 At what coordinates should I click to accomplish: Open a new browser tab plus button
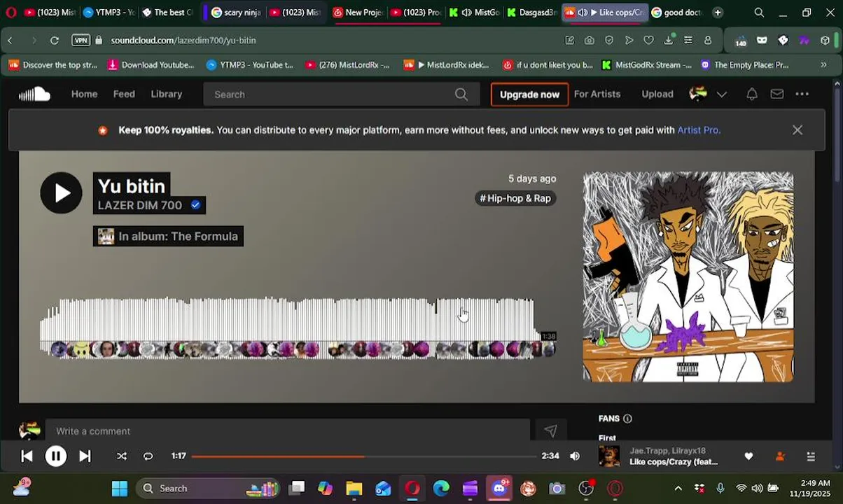coord(717,13)
